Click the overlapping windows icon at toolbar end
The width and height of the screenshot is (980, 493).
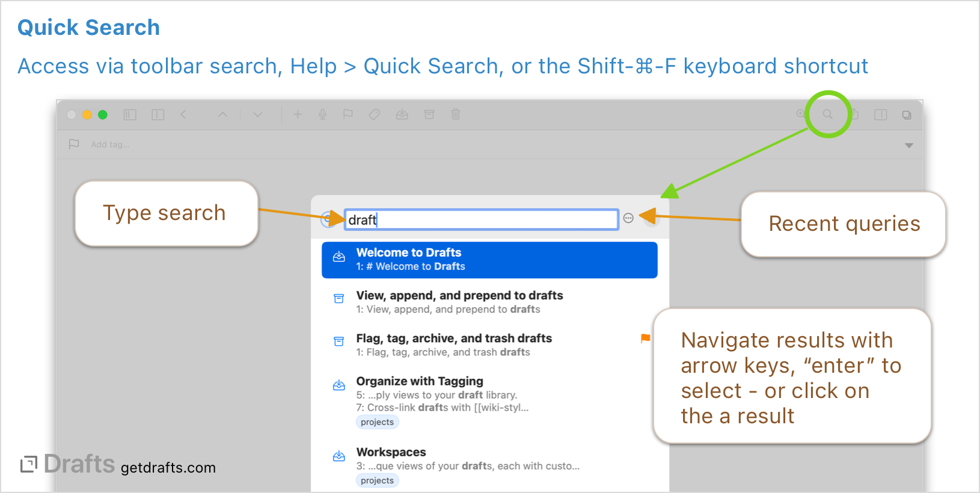coord(907,115)
